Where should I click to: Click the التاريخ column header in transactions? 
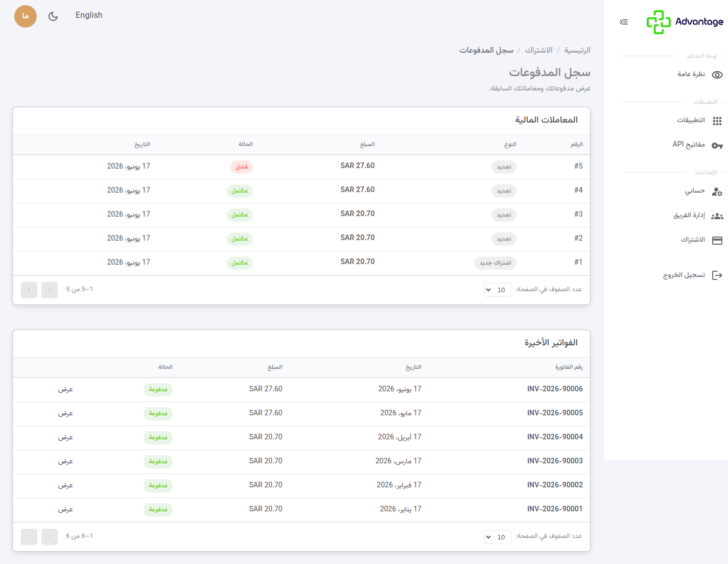[142, 145]
